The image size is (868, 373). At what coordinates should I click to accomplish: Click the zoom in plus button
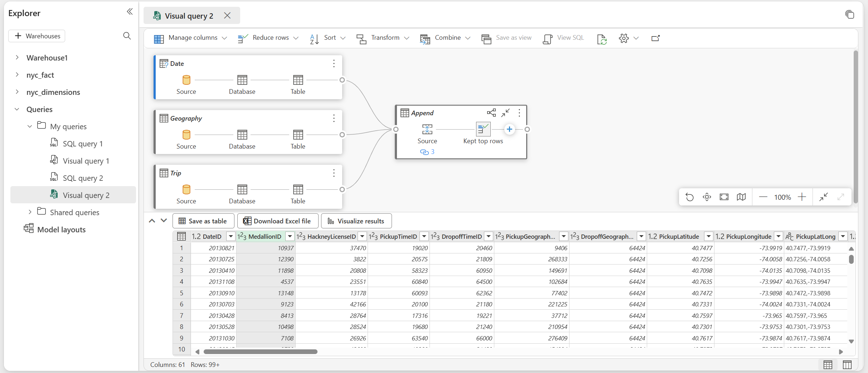click(x=802, y=197)
